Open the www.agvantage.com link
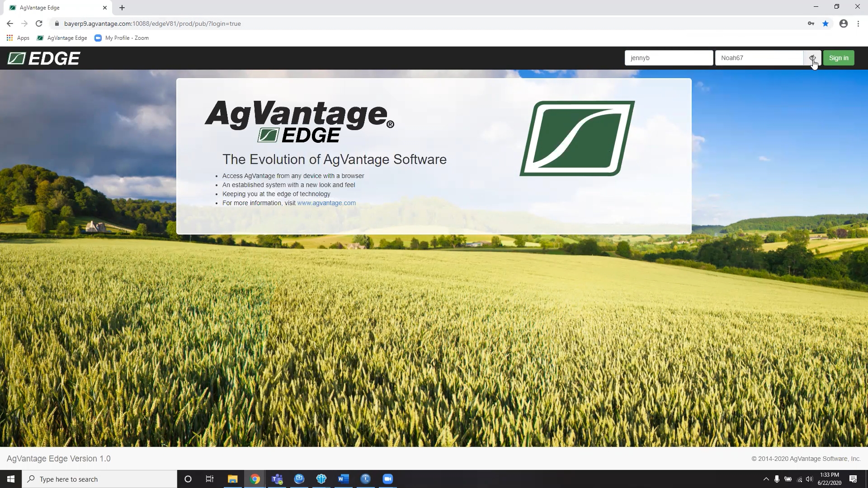The image size is (868, 488). (x=326, y=203)
